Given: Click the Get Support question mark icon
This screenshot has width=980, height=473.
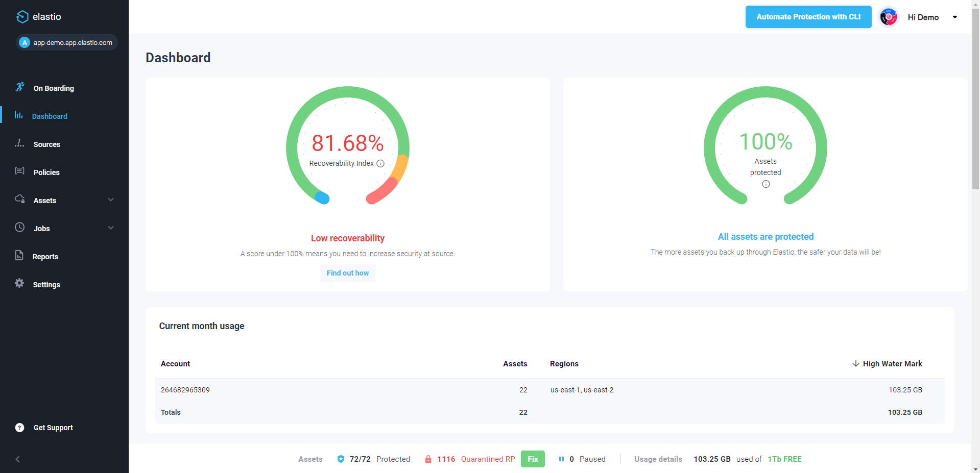Looking at the screenshot, I should [x=19, y=427].
